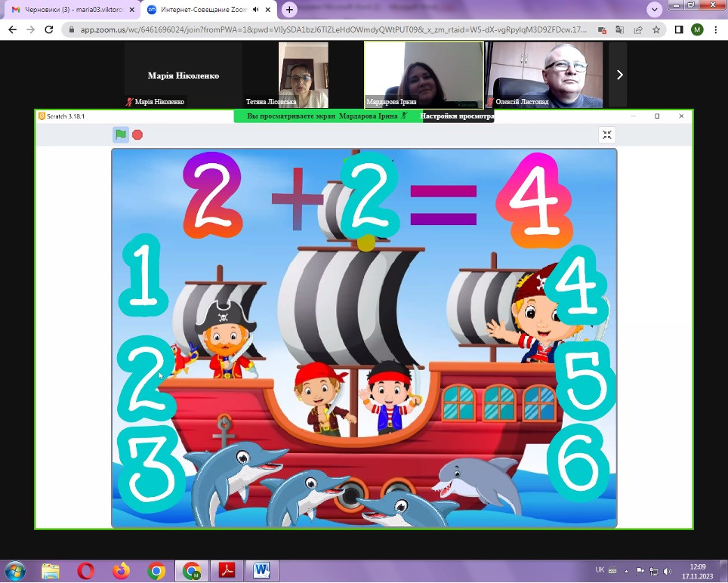728x583 pixels.
Task: Open network status tray icon
Action: click(x=654, y=572)
